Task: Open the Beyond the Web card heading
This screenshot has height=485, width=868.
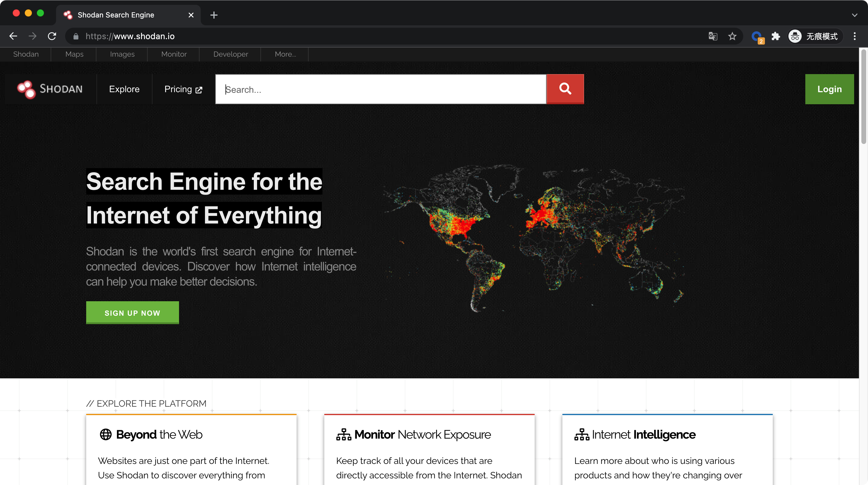Action: pos(159,434)
